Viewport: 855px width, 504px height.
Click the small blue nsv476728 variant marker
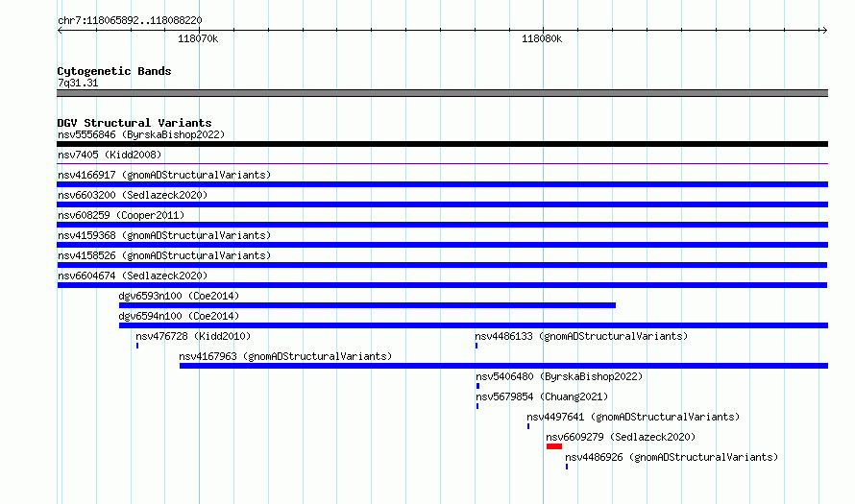pyautogui.click(x=137, y=346)
